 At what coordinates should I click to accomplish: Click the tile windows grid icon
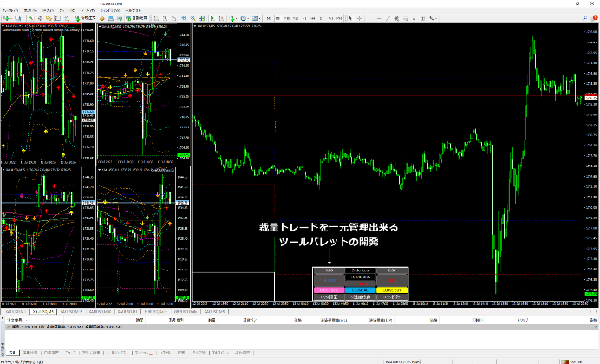pyautogui.click(x=202, y=18)
